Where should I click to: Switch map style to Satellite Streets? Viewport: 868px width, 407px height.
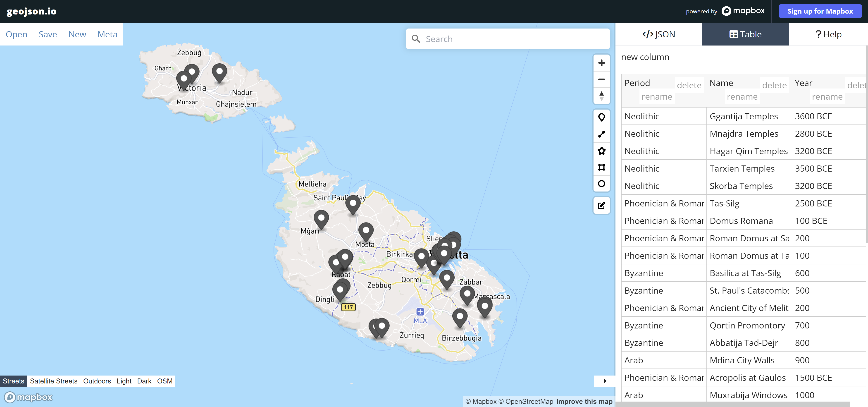pos(54,381)
